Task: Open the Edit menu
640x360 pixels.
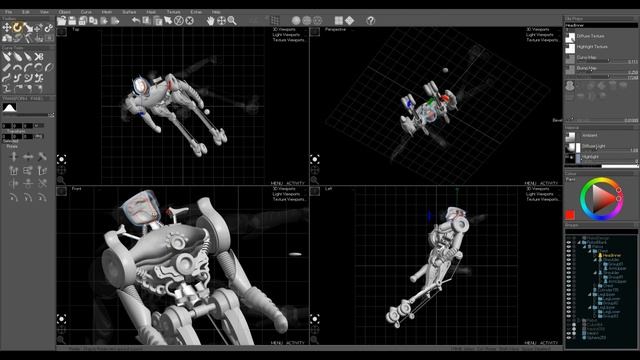Action: click(x=25, y=12)
